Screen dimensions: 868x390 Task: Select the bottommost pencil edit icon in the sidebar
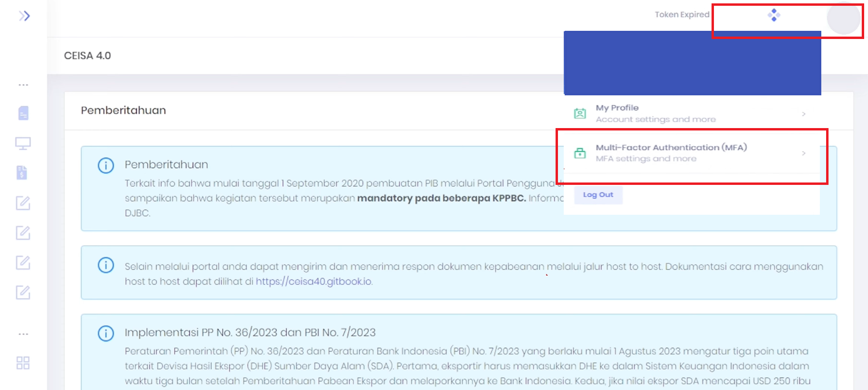23,292
